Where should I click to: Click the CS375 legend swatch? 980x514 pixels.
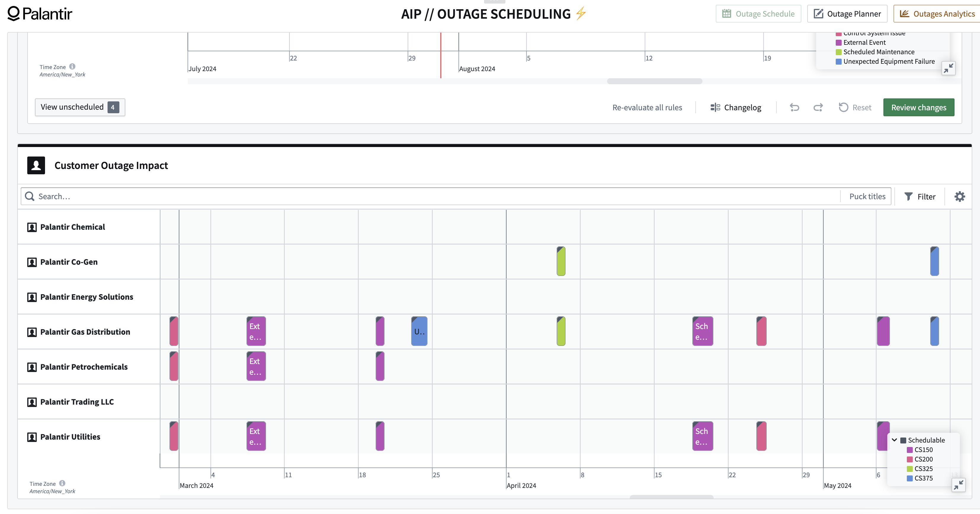909,479
